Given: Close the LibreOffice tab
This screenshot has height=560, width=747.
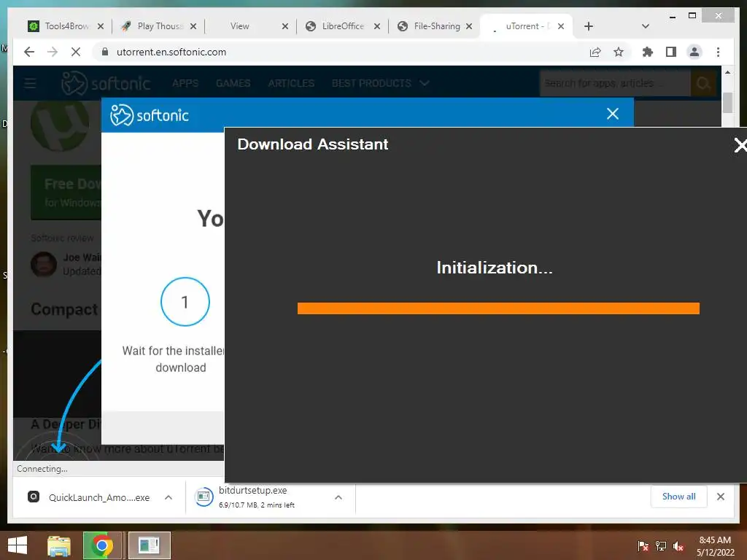Looking at the screenshot, I should coord(377,26).
